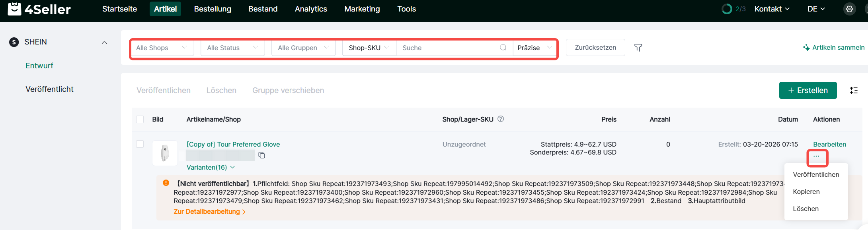Click the Shop/Lager-SKU help question icon

501,119
